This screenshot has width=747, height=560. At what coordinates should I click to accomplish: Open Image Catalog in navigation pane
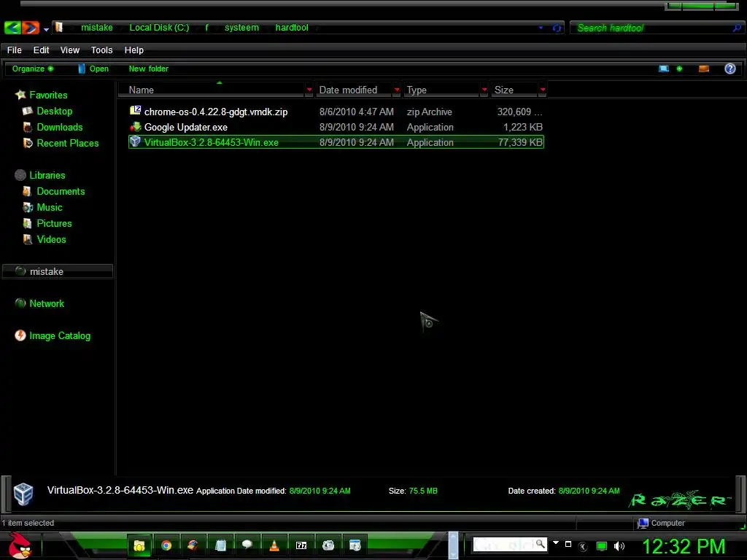pos(60,335)
